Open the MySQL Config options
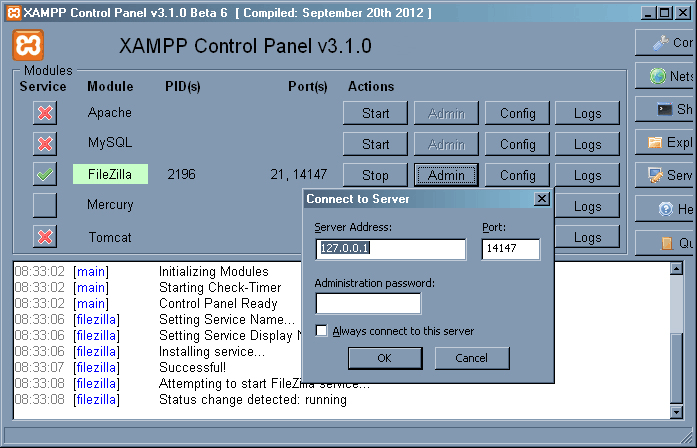The width and height of the screenshot is (697, 448). click(518, 144)
